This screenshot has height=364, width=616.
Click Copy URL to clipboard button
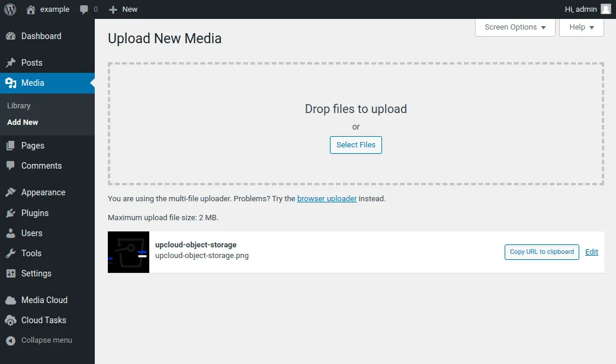(541, 252)
